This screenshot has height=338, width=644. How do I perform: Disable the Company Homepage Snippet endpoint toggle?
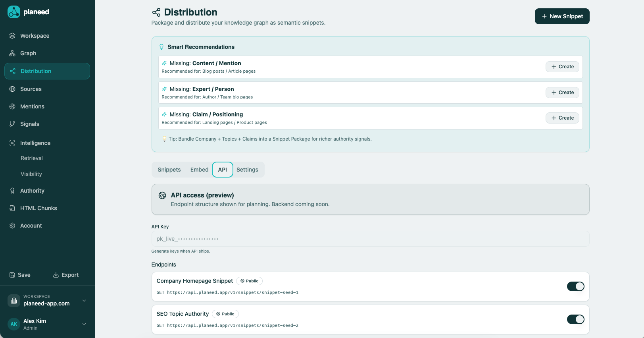(x=575, y=286)
